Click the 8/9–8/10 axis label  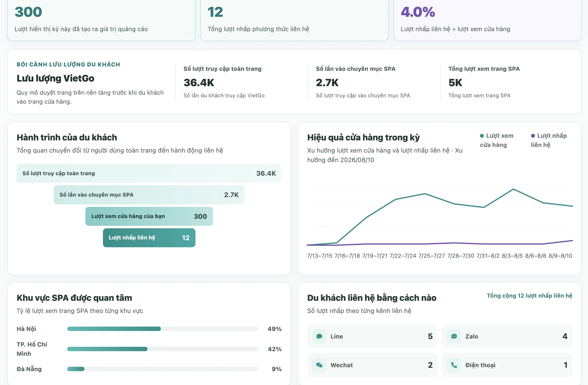[x=560, y=256]
